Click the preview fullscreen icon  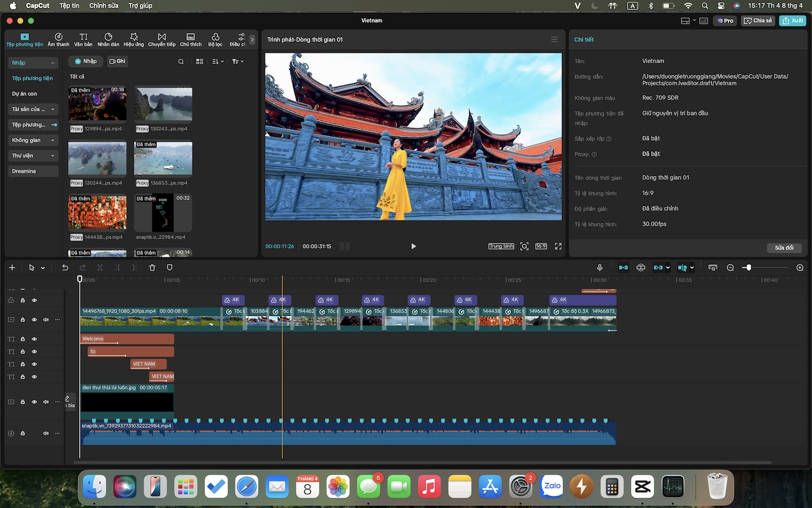click(558, 246)
